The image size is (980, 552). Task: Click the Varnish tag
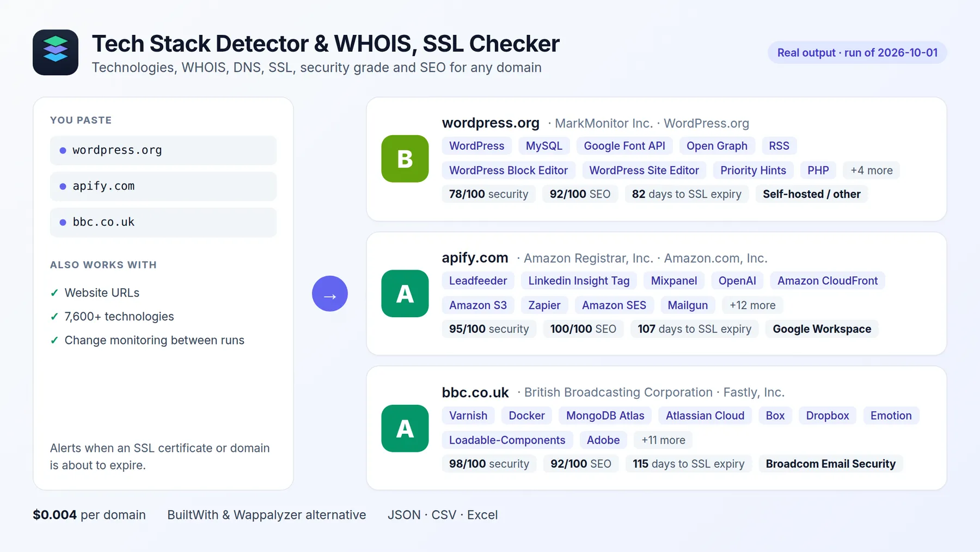pos(468,416)
